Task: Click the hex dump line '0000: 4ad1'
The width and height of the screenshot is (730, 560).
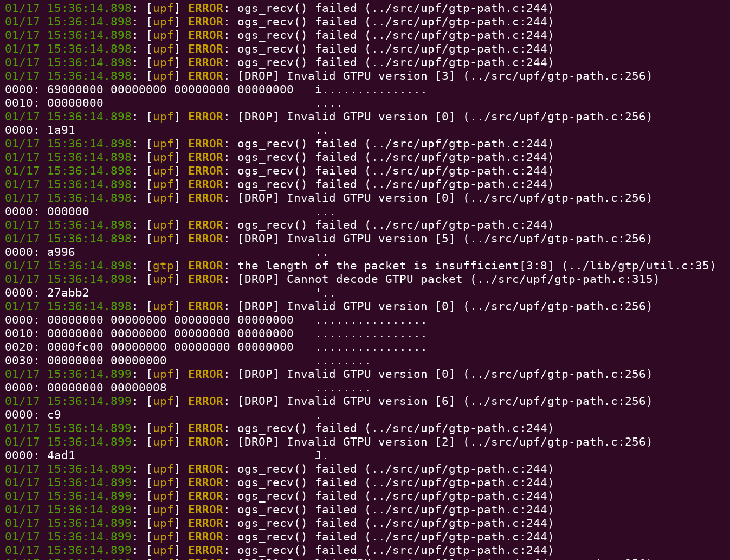Action: [167, 455]
